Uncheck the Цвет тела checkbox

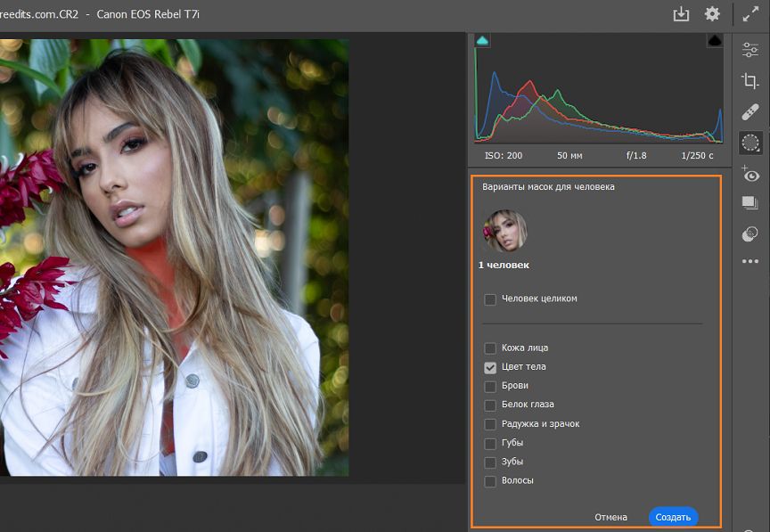coord(490,367)
